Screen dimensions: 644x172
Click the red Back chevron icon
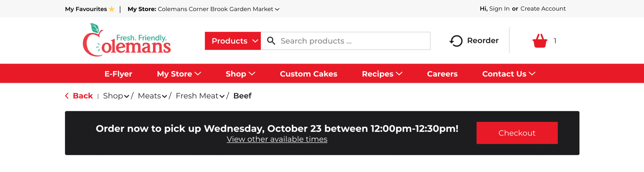tap(67, 96)
